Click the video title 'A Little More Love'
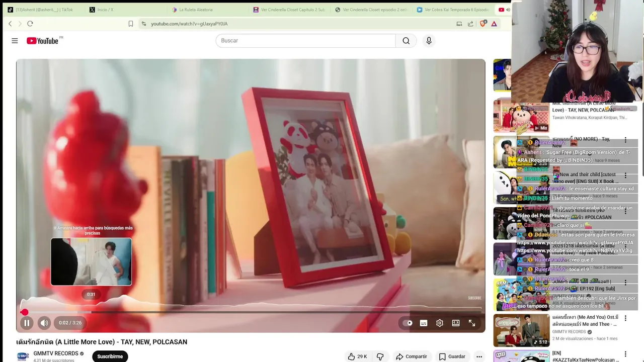The width and height of the screenshot is (644, 362). (102, 342)
